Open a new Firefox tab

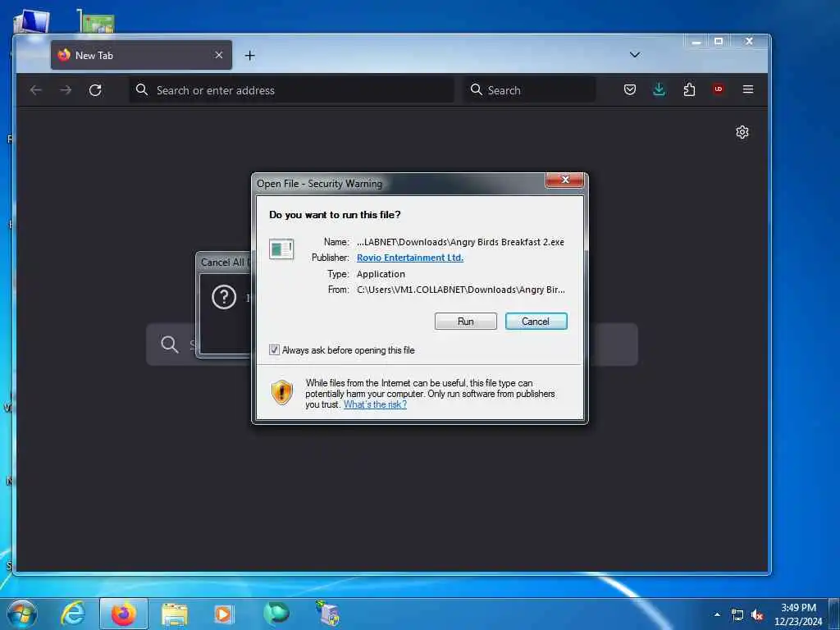click(x=249, y=55)
